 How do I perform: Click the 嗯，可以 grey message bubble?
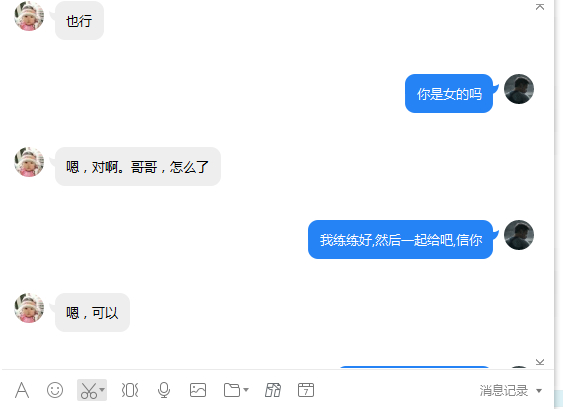[x=92, y=312]
